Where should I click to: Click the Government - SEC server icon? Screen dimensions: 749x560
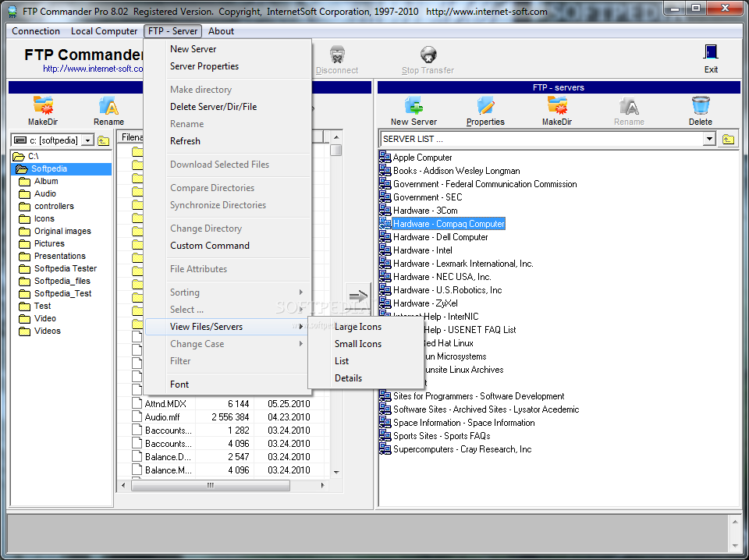[385, 197]
